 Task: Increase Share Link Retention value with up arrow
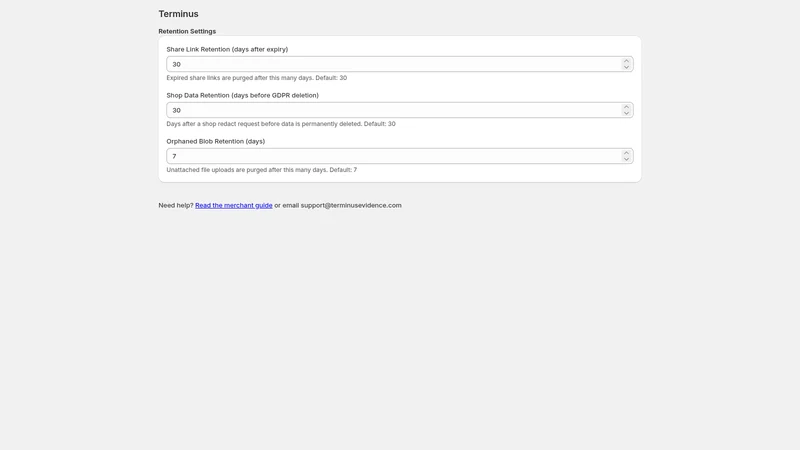(x=626, y=61)
